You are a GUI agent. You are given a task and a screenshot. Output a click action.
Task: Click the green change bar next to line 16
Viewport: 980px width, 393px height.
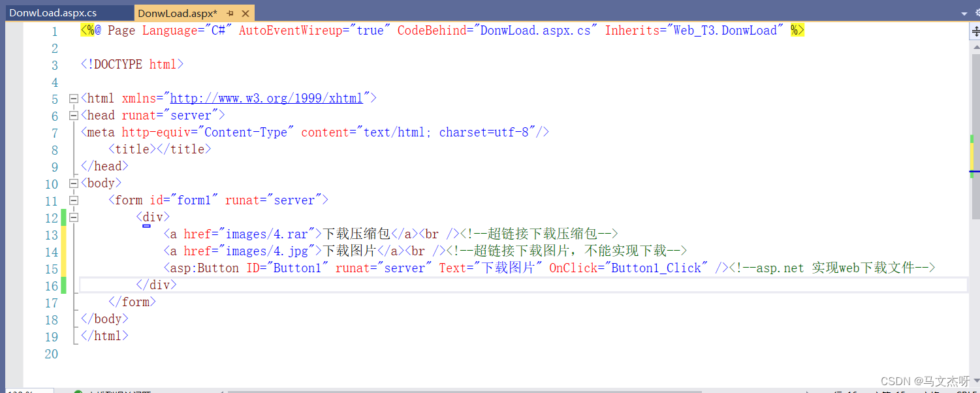pos(64,284)
